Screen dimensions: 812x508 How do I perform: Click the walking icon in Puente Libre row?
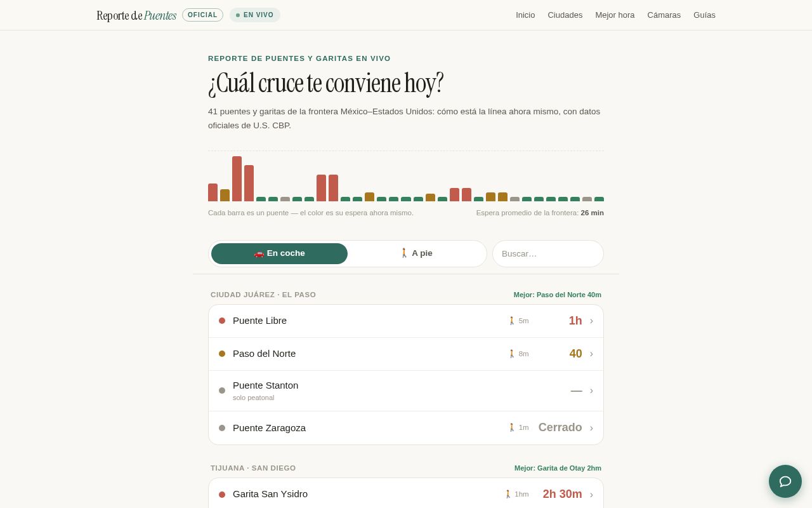coord(512,321)
